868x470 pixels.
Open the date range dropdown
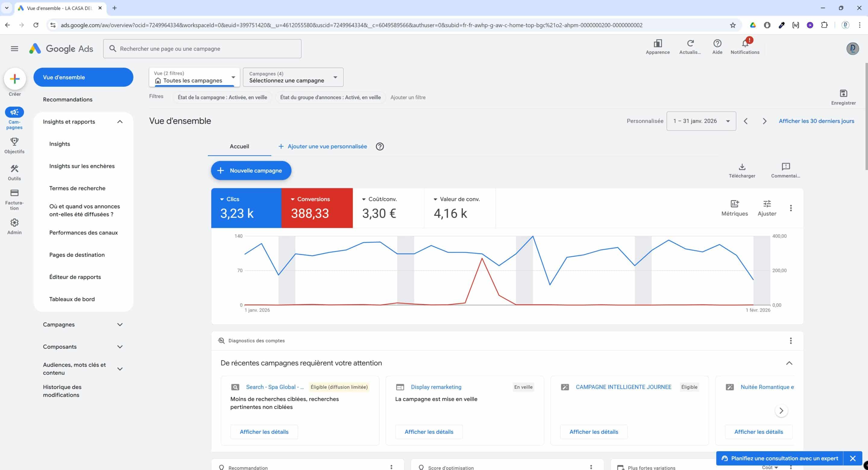point(701,121)
